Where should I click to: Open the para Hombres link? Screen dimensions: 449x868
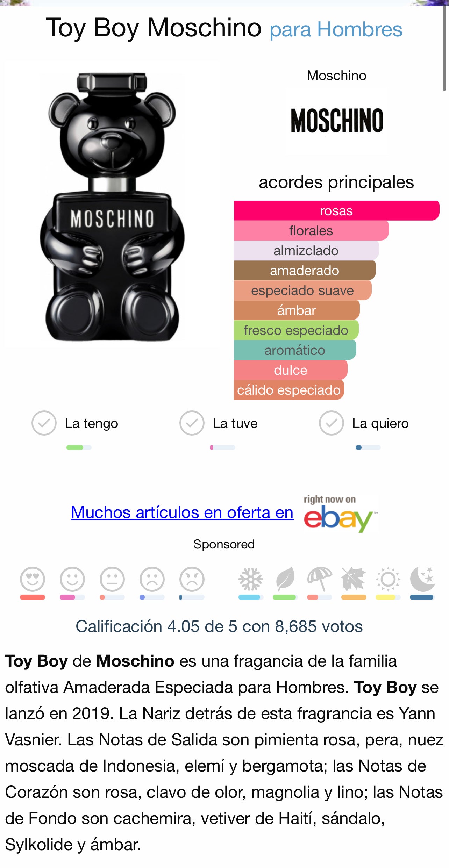click(336, 29)
